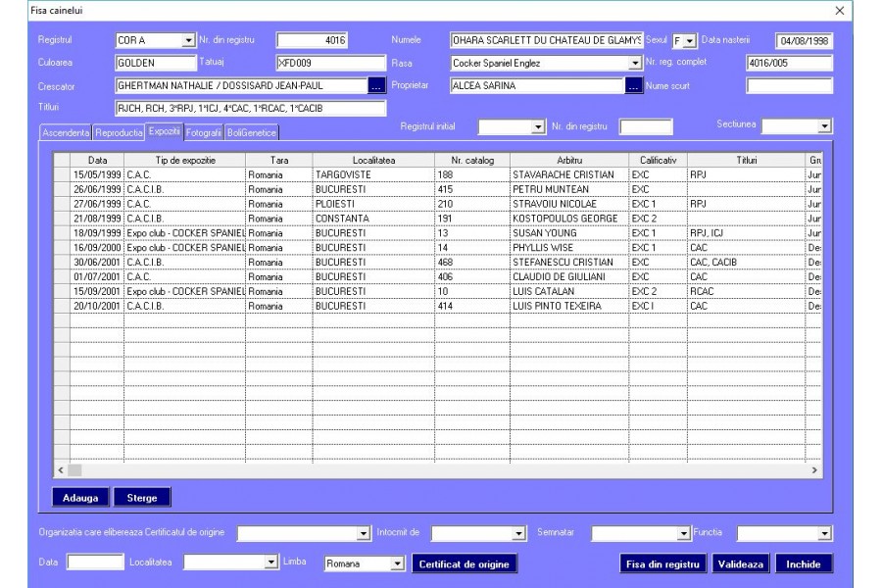This screenshot has width=882, height=588.
Task: Select the CONSTANTA locality cell
Action: [373, 219]
